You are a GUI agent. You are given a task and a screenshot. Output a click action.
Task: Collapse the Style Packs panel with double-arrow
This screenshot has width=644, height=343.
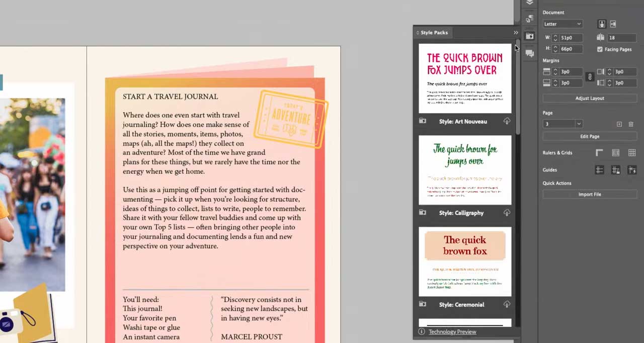516,33
